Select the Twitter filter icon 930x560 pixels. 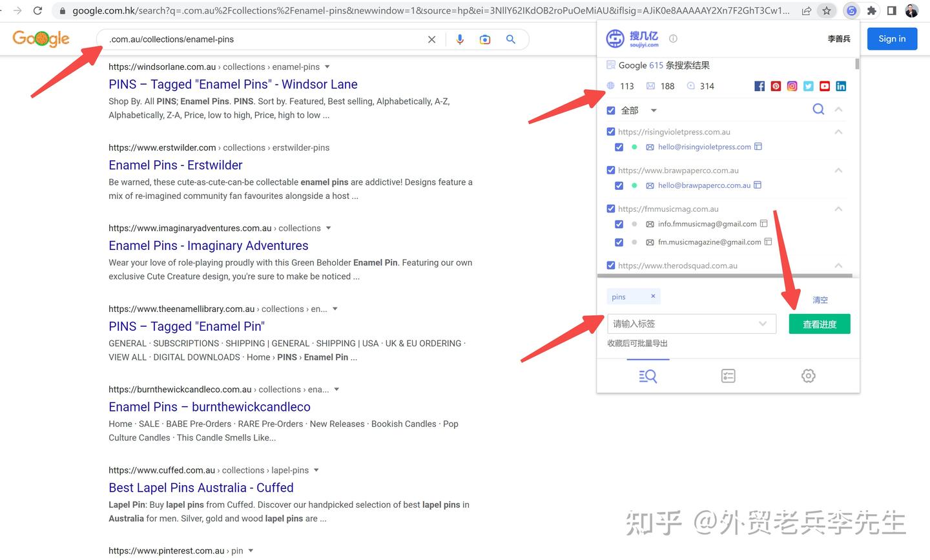808,86
